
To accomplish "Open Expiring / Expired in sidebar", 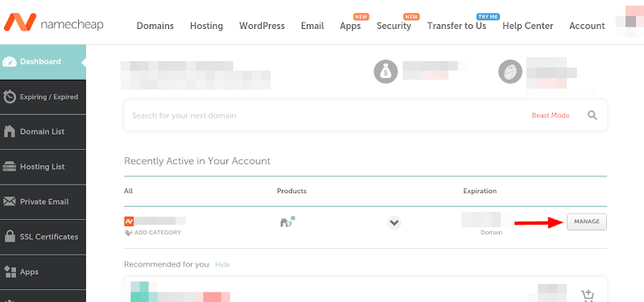I will [43, 97].
